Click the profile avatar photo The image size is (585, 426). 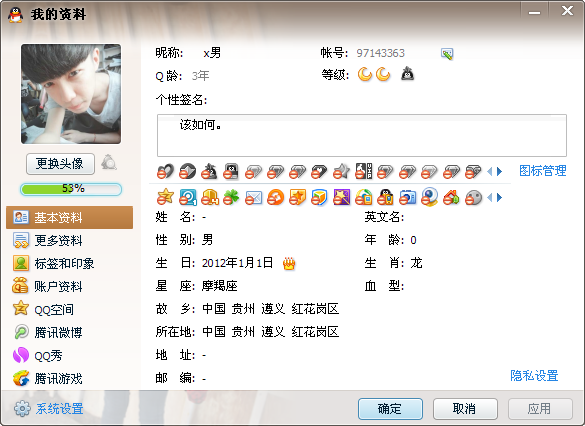click(71, 94)
